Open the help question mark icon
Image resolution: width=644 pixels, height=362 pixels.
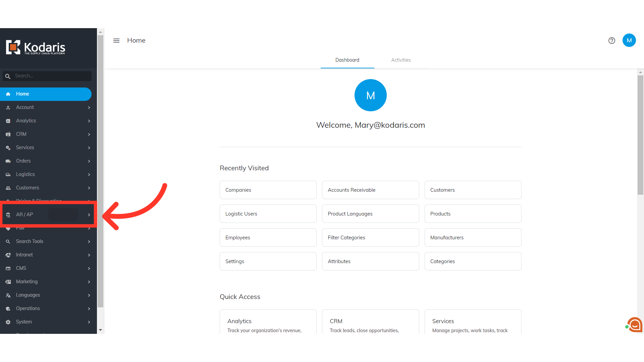611,41
